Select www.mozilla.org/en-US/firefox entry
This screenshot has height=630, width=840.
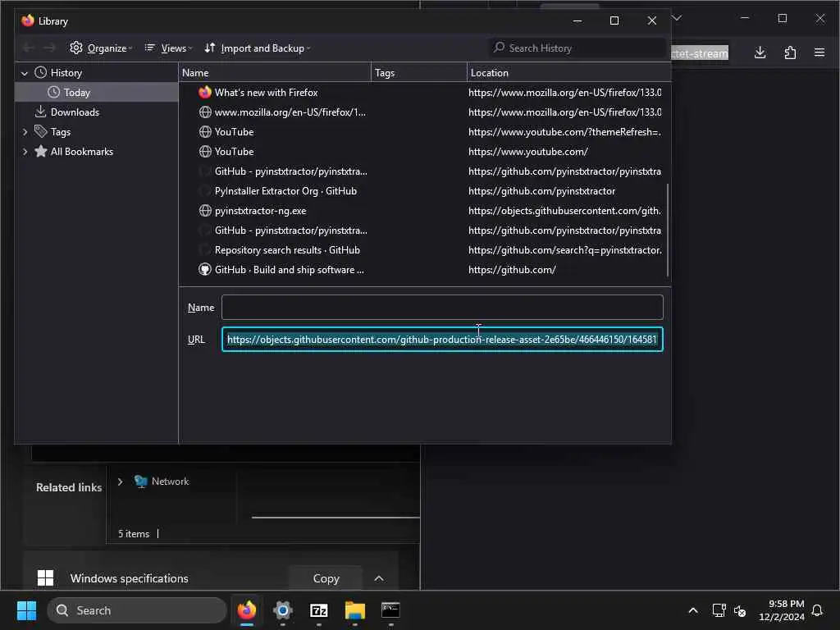[423, 112]
